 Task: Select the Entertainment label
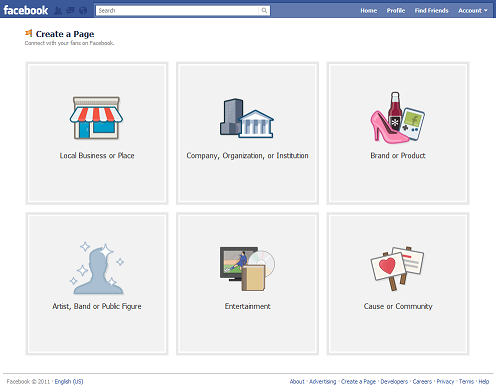247,306
